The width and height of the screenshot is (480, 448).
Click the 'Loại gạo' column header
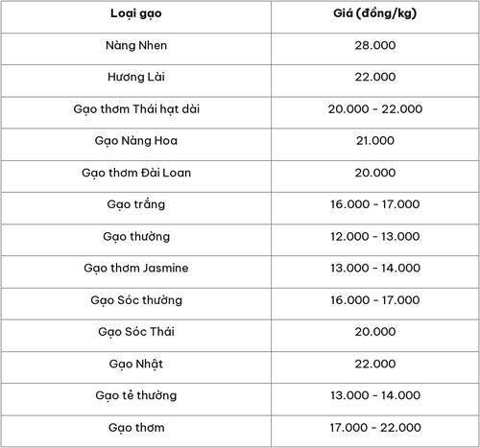(x=136, y=13)
